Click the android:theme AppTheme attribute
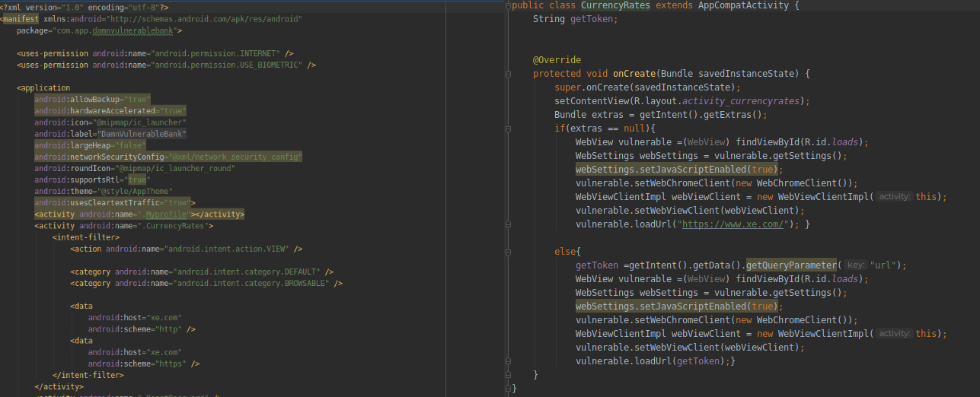This screenshot has width=980, height=397. 104,192
